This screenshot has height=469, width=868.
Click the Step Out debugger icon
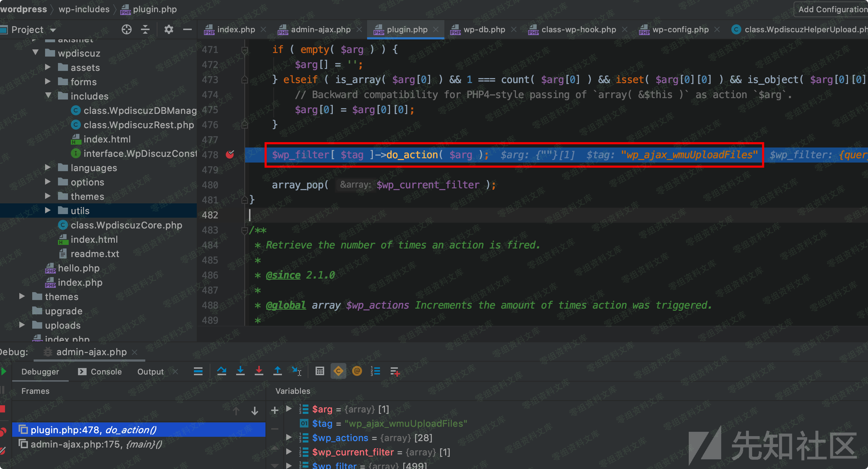(x=277, y=371)
